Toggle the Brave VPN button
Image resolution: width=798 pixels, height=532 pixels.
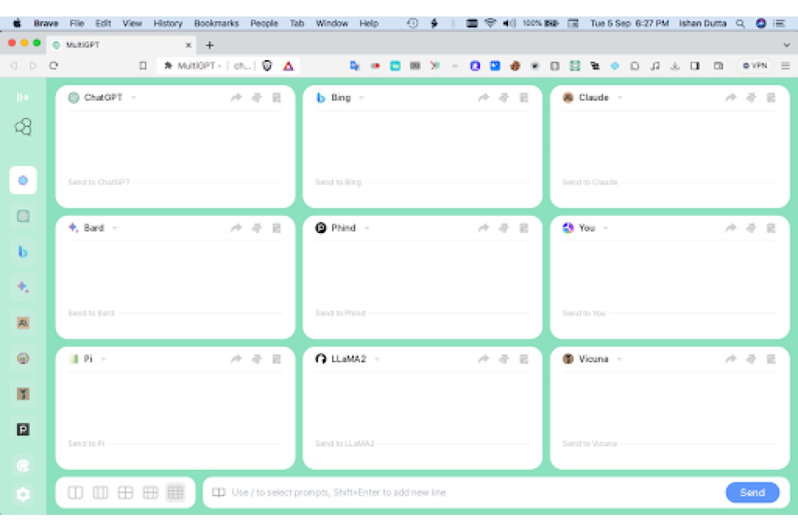(x=755, y=66)
